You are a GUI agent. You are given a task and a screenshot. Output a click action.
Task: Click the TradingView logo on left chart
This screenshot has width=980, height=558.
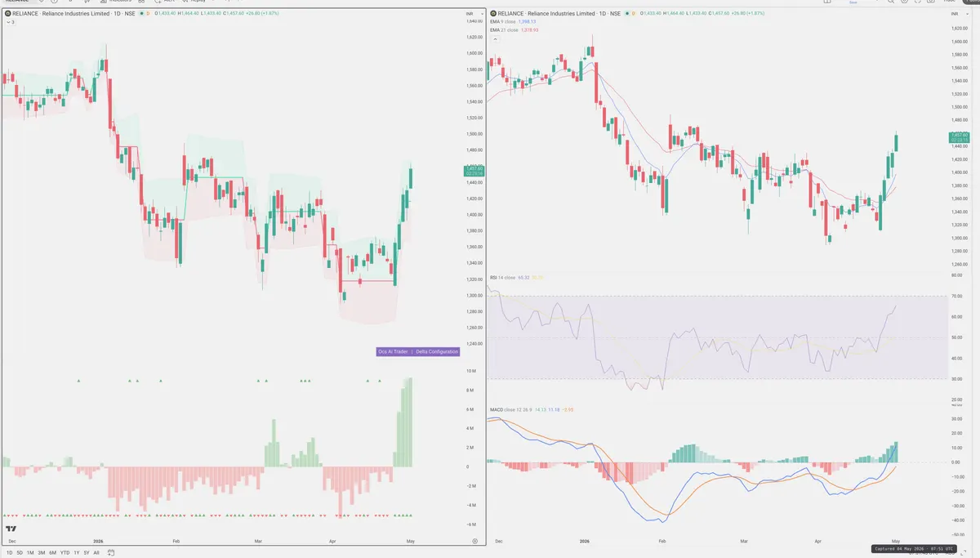pos(11,529)
